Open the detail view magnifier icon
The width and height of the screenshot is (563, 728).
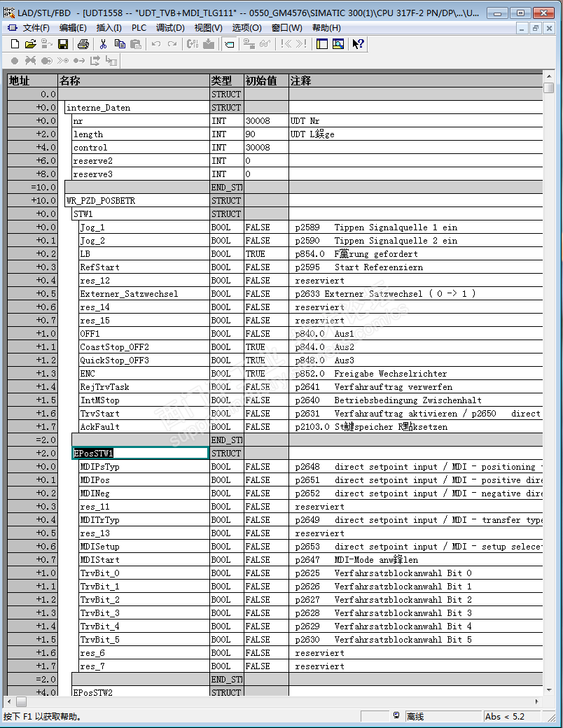339,44
